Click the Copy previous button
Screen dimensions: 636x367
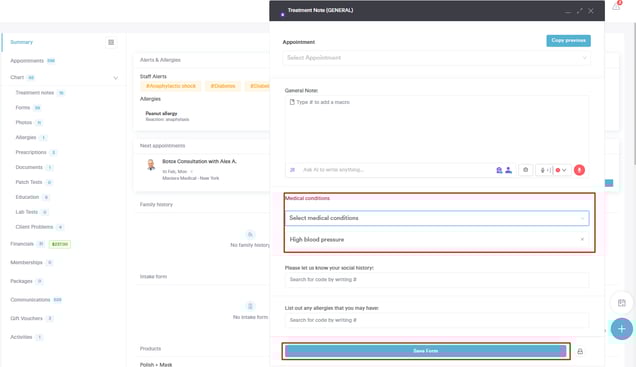tap(568, 41)
